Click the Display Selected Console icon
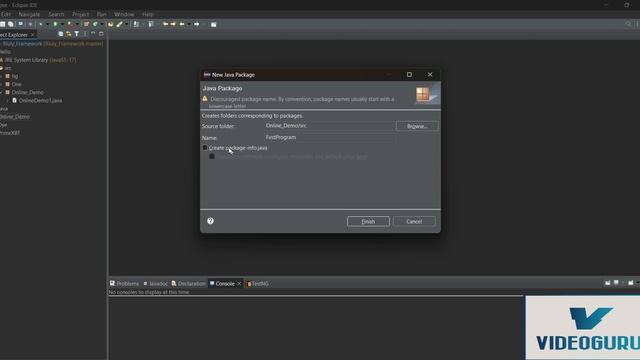 coord(616,282)
